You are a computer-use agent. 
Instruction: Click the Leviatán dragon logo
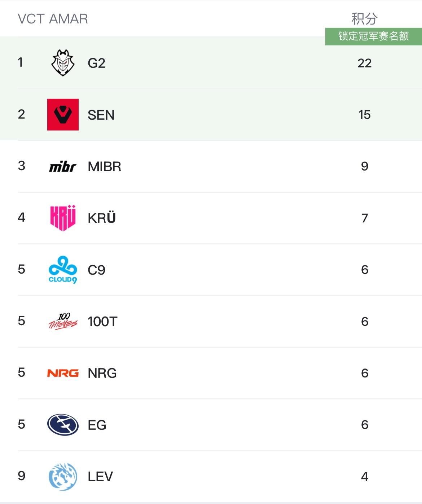pyautogui.click(x=63, y=477)
